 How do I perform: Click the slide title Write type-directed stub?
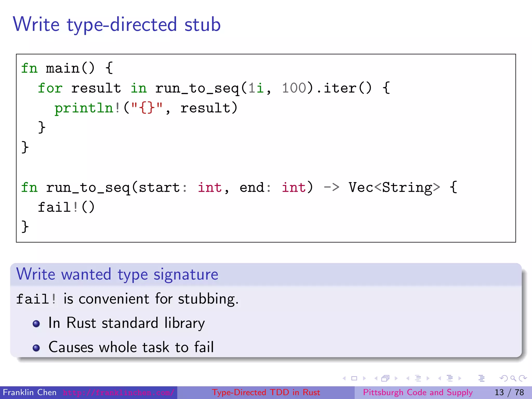click(117, 24)
